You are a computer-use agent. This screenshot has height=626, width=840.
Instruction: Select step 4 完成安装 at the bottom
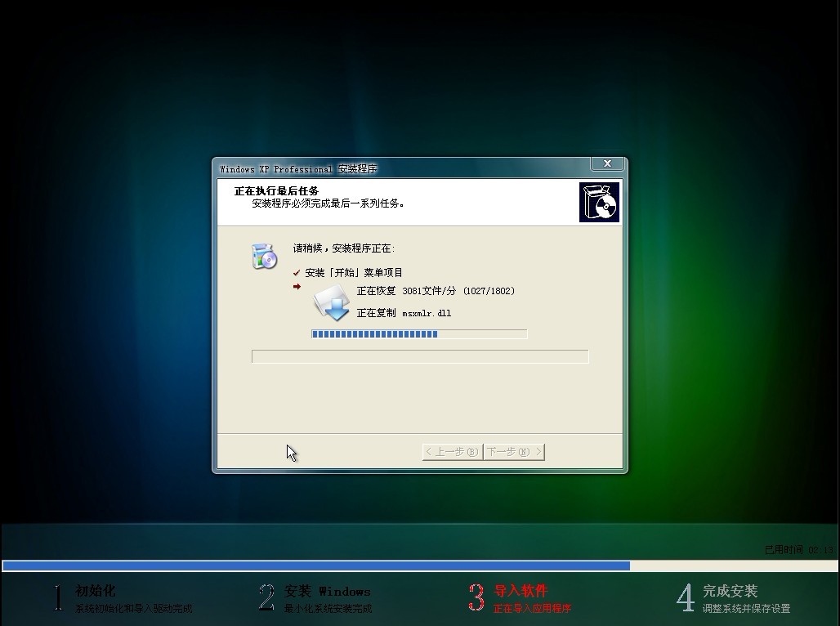tap(733, 598)
